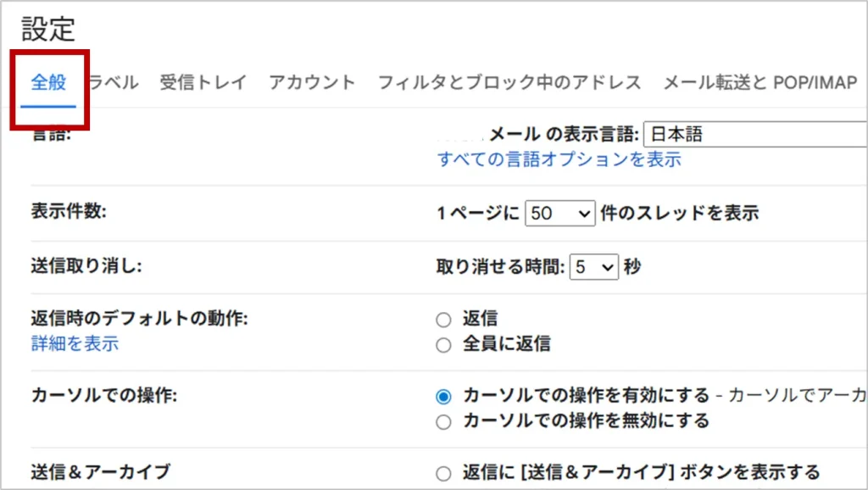The width and height of the screenshot is (868, 490).
Task: Click the すべての言語オプションを表示 link
Action: (x=559, y=159)
